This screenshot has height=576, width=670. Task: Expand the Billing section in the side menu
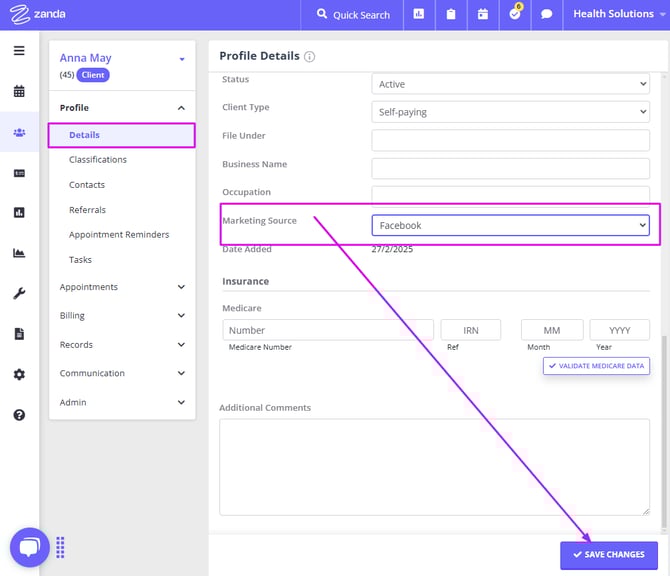point(122,316)
